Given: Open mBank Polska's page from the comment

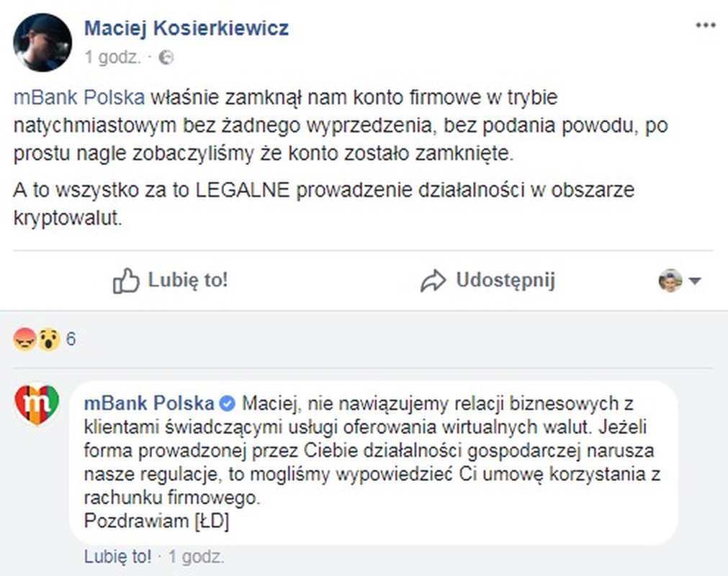Looking at the screenshot, I should 148,403.
